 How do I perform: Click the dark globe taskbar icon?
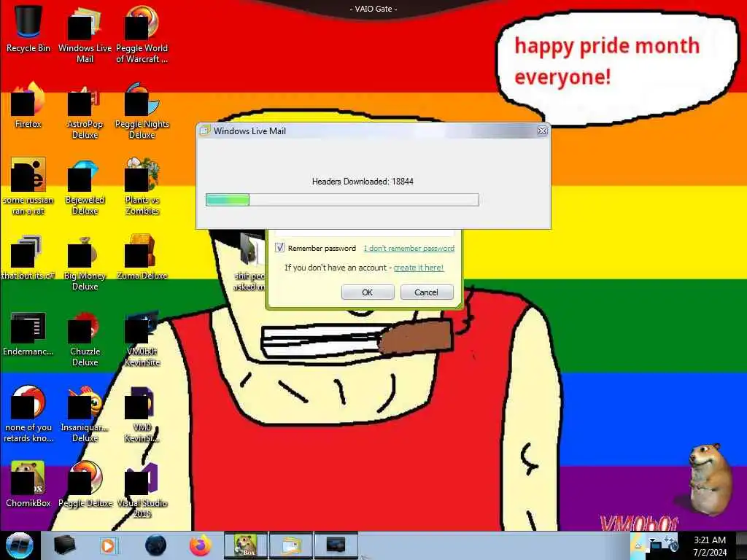pos(155,545)
